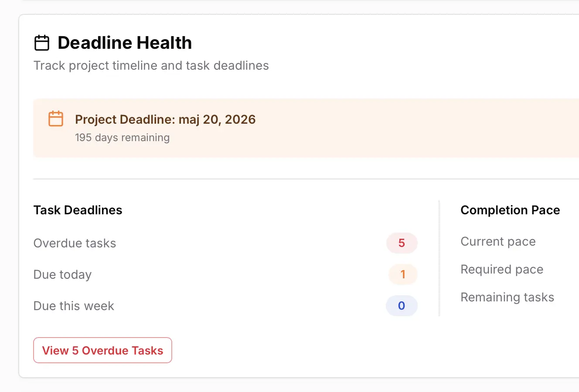Click the View 5 Overdue Tasks button
Viewport: 579px width, 392px height.
[102, 350]
